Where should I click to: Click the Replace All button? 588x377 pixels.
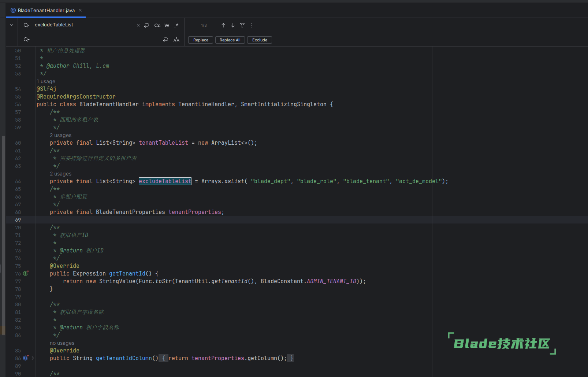click(x=230, y=40)
